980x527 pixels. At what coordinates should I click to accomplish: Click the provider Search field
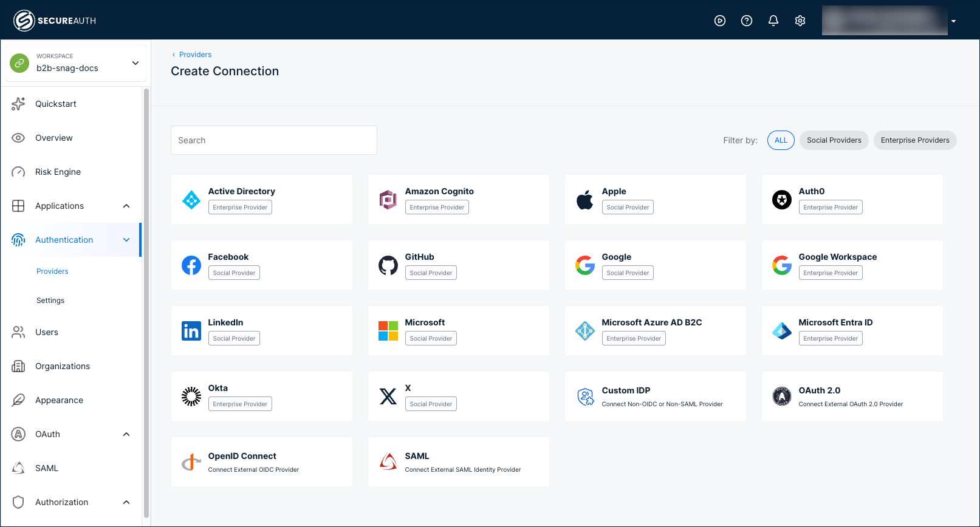274,140
